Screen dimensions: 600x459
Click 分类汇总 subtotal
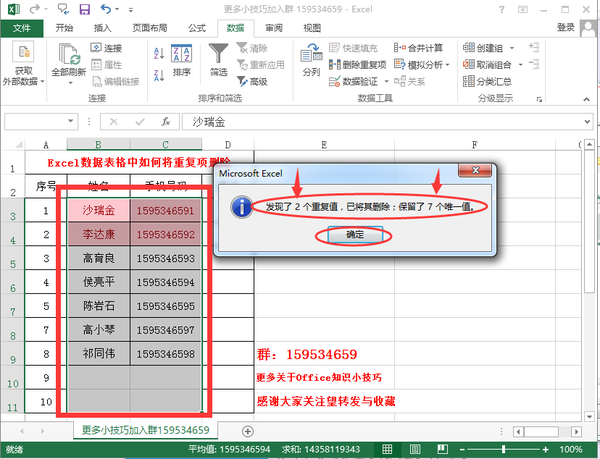487,81
